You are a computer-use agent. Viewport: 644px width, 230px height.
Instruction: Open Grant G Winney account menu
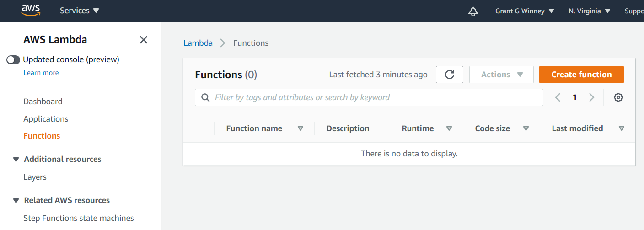[525, 11]
